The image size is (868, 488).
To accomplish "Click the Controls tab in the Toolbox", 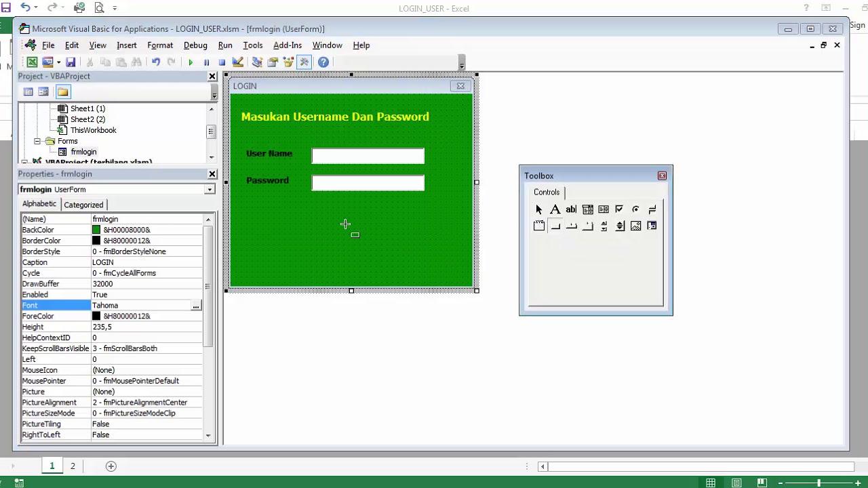I will click(547, 192).
